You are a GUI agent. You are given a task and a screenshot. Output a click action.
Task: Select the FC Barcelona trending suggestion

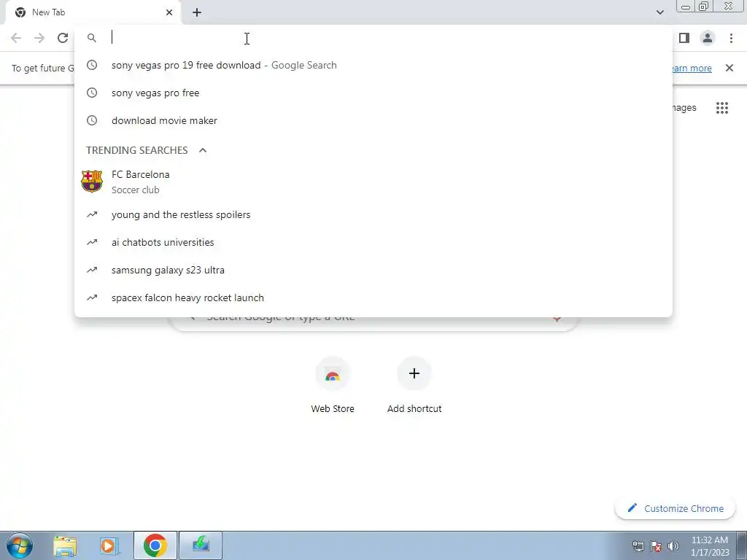tap(373, 182)
